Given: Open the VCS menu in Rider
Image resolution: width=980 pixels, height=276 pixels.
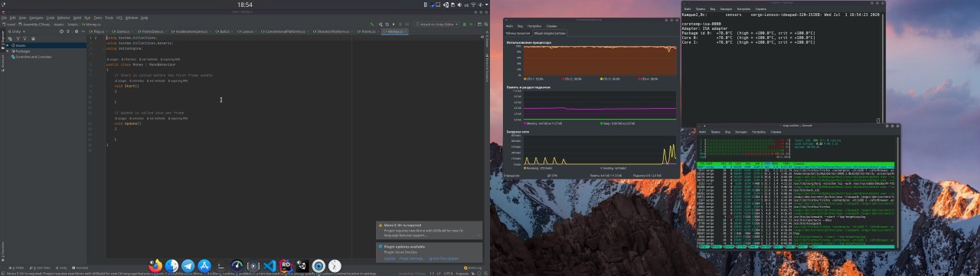Looking at the screenshot, I should click(119, 18).
